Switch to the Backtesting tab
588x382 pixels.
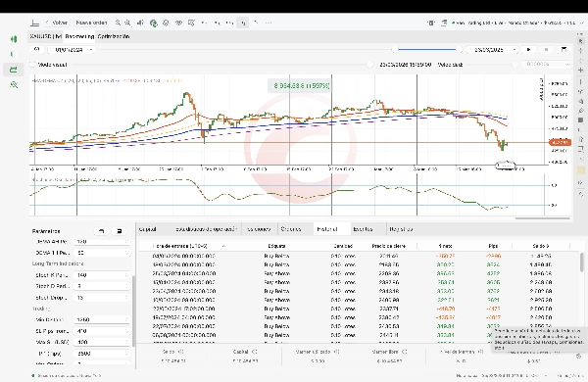point(79,36)
